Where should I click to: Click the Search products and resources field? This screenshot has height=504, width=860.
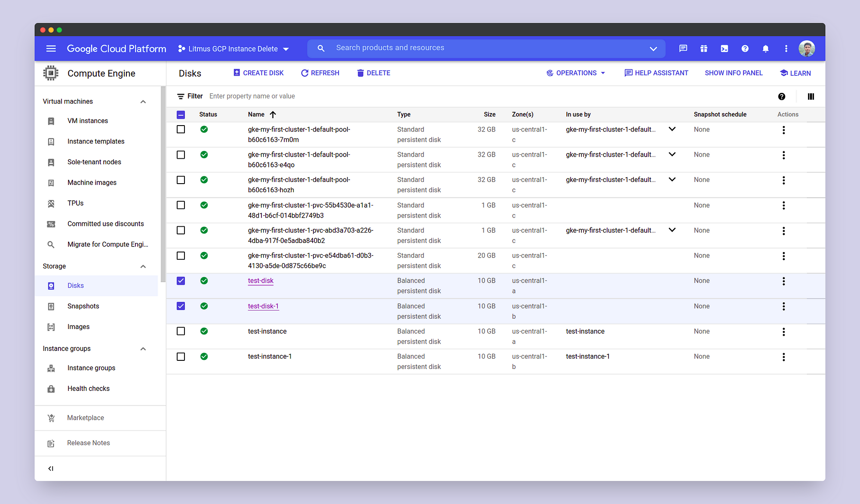[x=486, y=48]
